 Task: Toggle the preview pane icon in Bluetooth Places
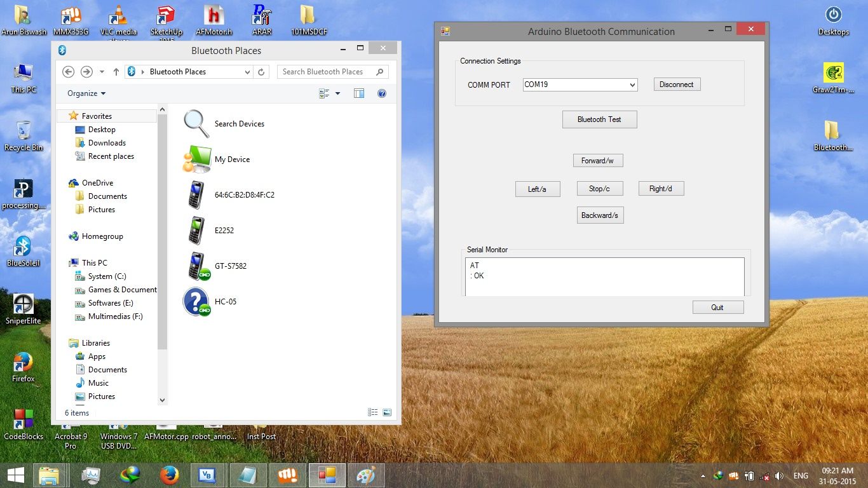click(359, 93)
